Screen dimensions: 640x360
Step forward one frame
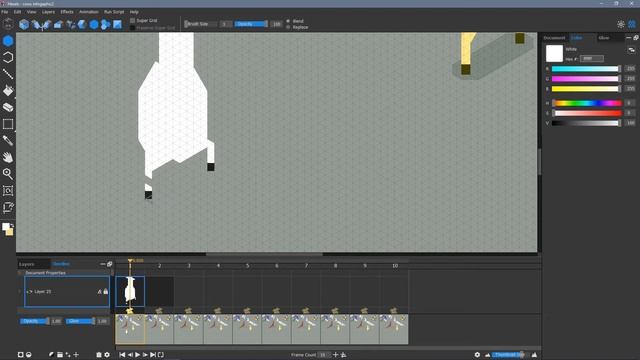[145, 355]
